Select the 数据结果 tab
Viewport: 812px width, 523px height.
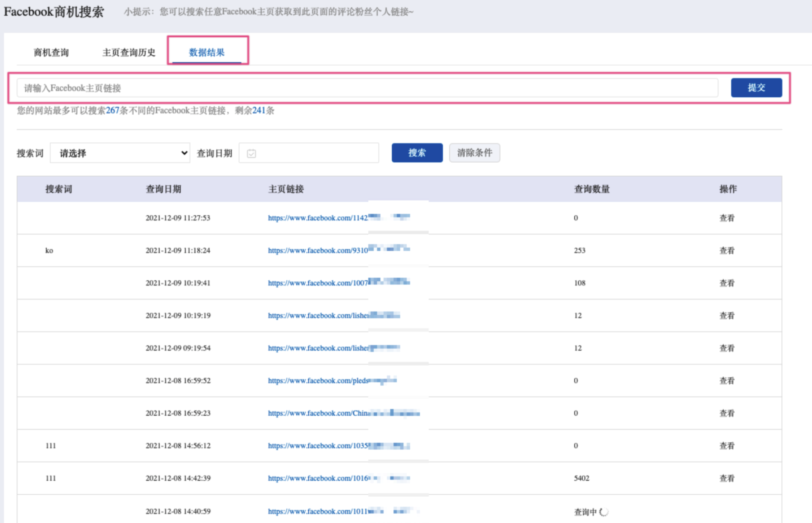pos(207,53)
